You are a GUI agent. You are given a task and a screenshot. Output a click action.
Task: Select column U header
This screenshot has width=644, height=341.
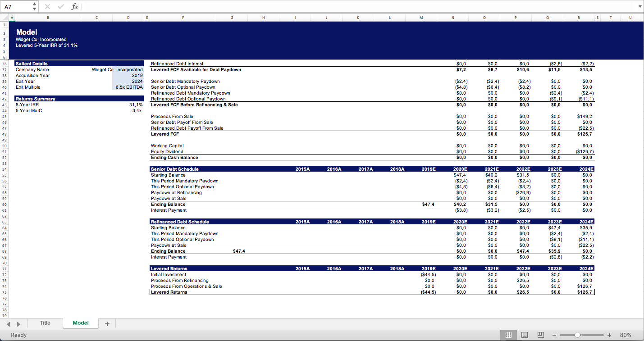(x=630, y=18)
